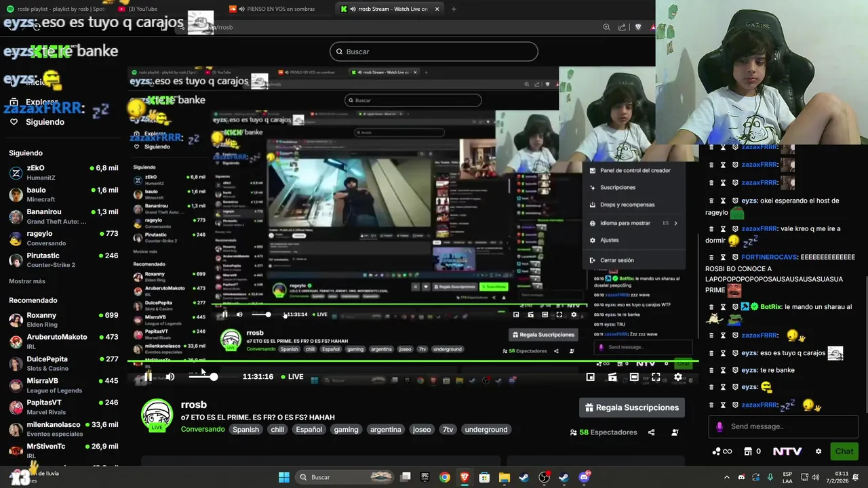Open MisrraVB recommended channel
The height and width of the screenshot is (488, 868).
(x=64, y=385)
